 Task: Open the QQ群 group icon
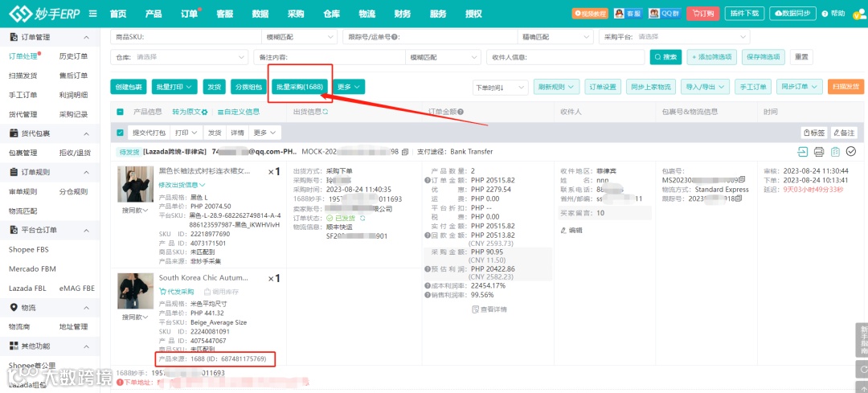(665, 14)
